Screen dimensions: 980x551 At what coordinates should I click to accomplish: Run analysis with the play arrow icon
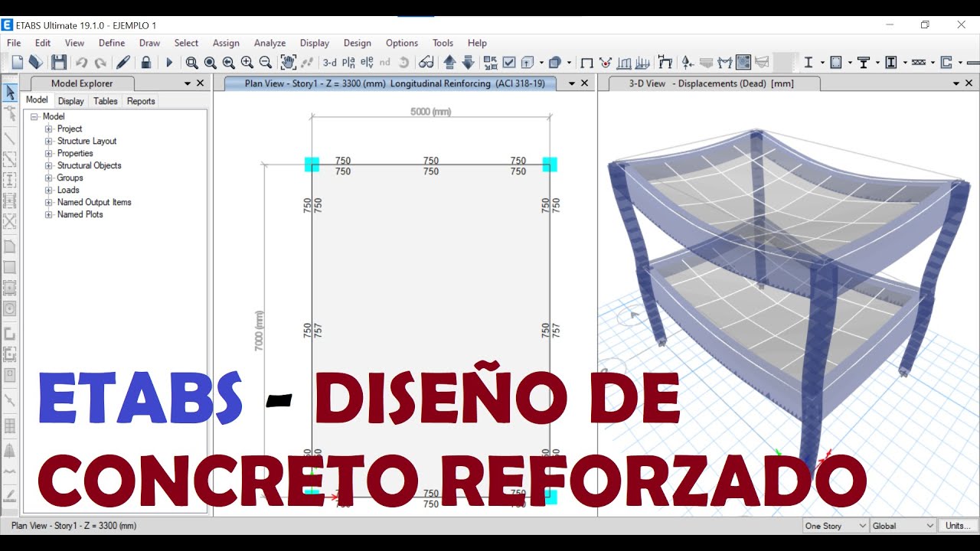[x=169, y=63]
